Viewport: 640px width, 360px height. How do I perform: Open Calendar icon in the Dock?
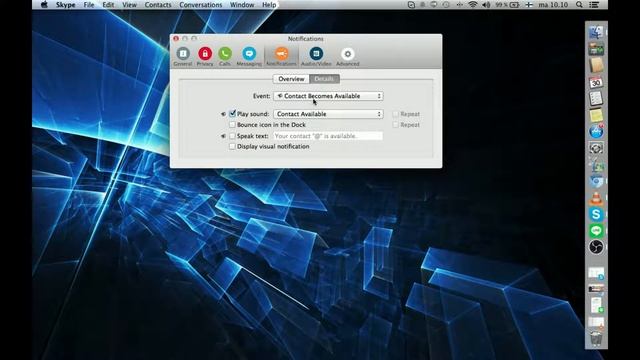(x=596, y=82)
